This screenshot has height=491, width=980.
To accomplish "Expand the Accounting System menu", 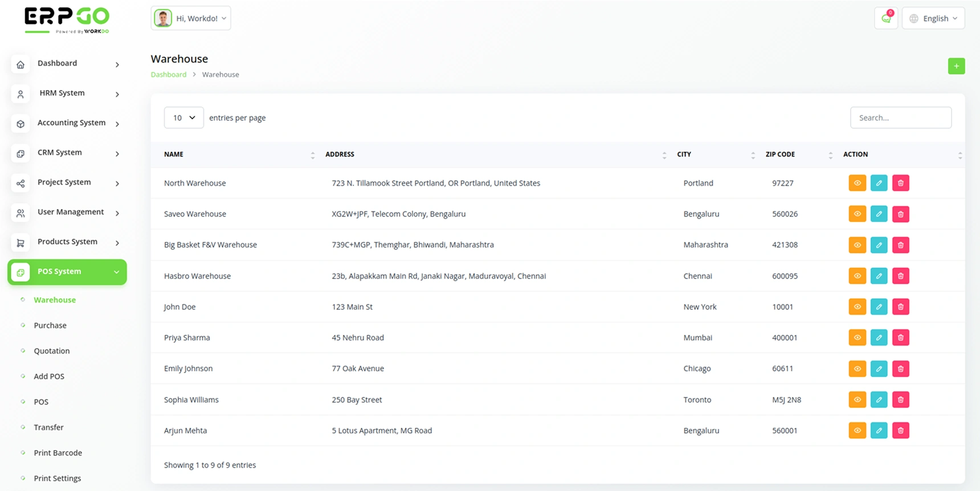I will click(x=71, y=123).
